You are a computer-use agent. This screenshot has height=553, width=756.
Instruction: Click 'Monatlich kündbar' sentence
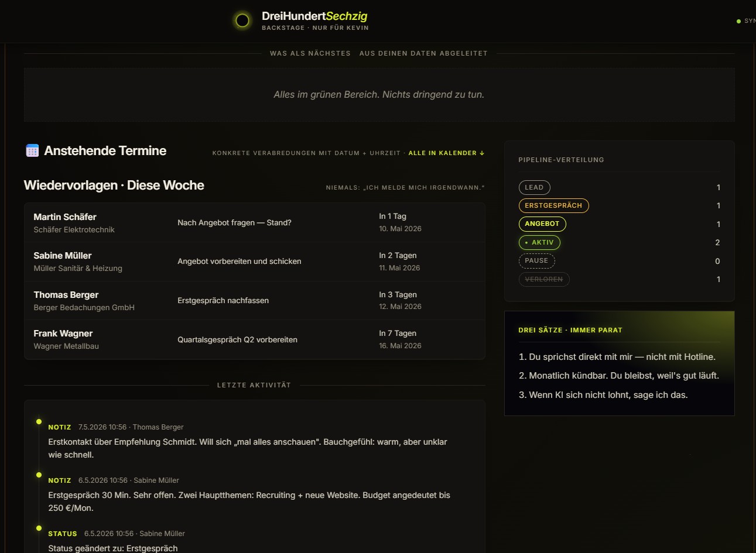pos(619,376)
